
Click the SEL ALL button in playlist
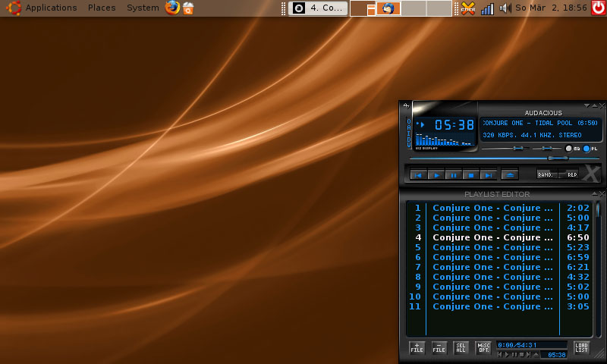click(461, 348)
